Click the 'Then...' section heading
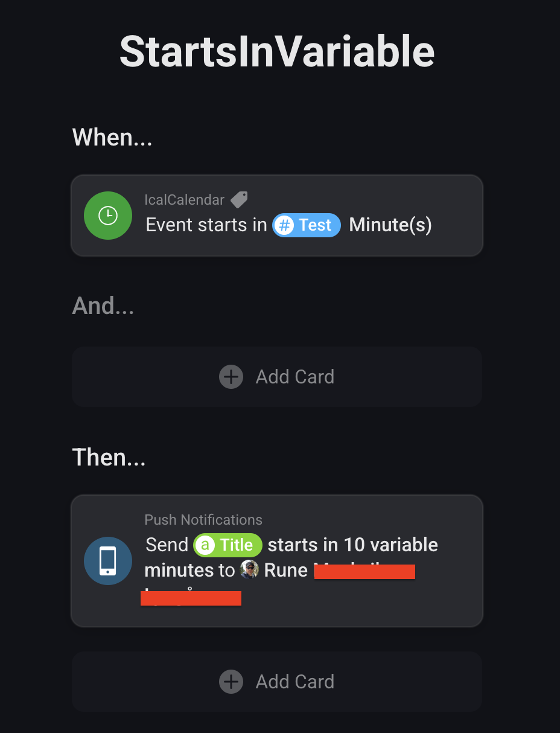This screenshot has height=733, width=560. (x=109, y=457)
